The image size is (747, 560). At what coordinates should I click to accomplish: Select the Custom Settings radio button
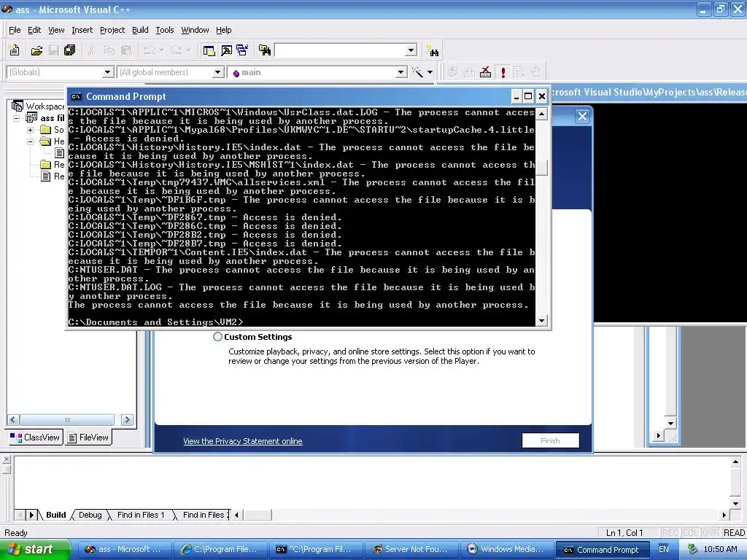click(x=217, y=337)
